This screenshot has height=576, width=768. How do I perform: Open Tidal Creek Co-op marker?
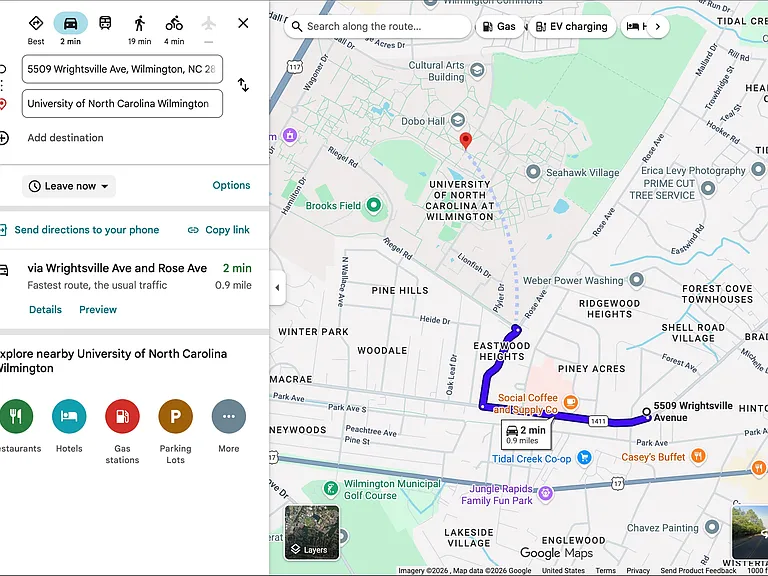(x=584, y=458)
